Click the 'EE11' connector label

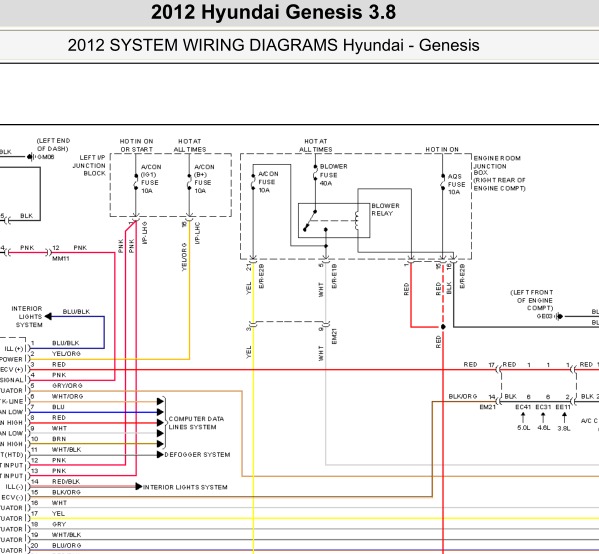pos(563,407)
